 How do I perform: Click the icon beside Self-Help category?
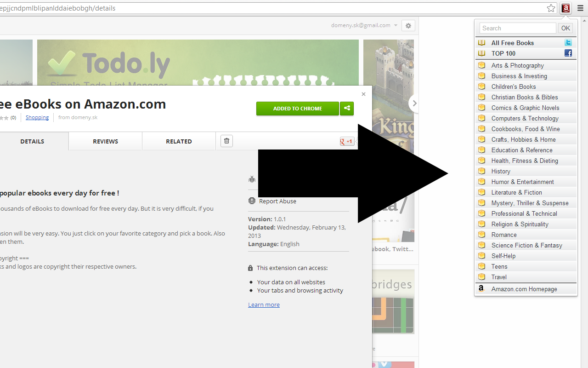point(481,256)
